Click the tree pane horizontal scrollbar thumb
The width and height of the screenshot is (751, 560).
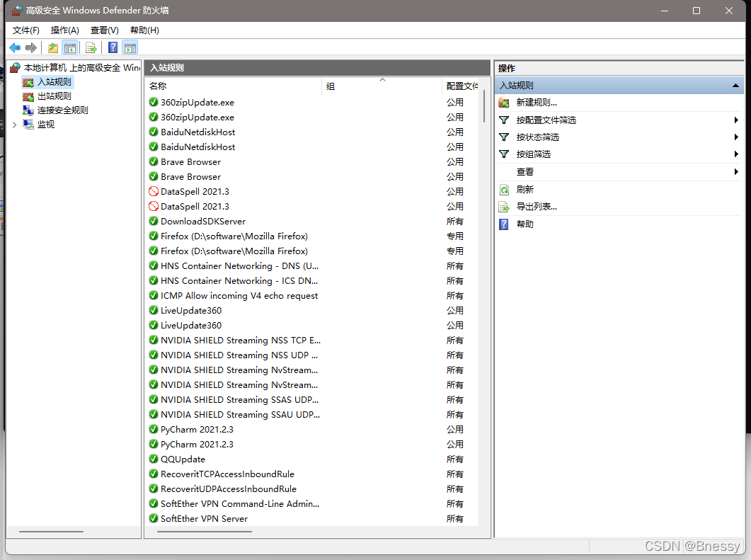[x=51, y=531]
